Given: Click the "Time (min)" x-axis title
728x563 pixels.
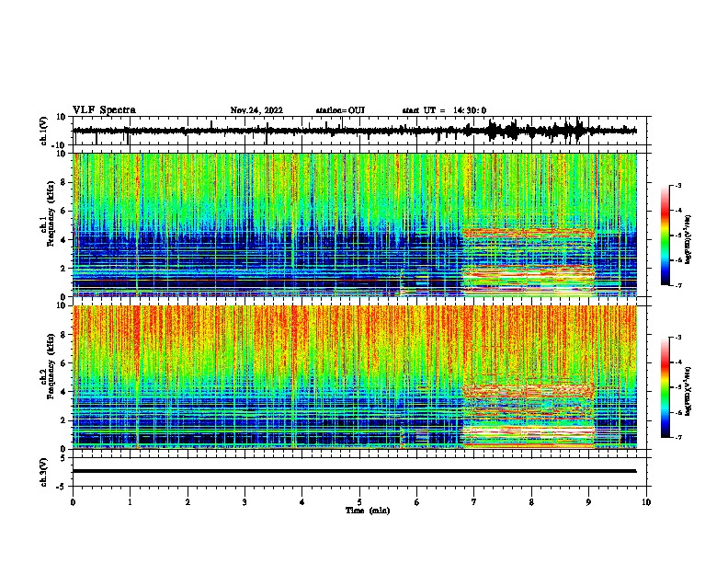Looking at the screenshot, I should click(x=368, y=511).
